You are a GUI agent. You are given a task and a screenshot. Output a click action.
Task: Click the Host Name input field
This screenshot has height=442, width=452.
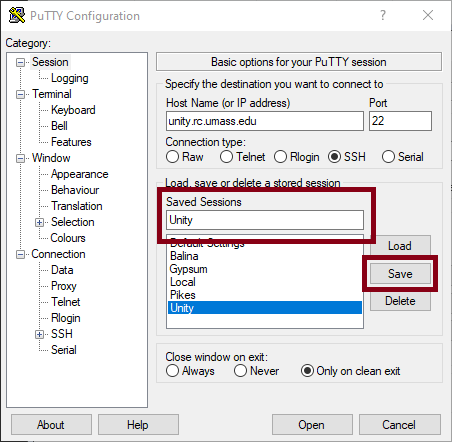click(x=265, y=121)
